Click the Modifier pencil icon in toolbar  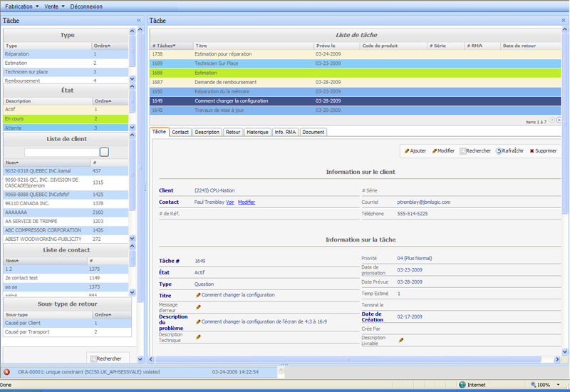(x=435, y=151)
